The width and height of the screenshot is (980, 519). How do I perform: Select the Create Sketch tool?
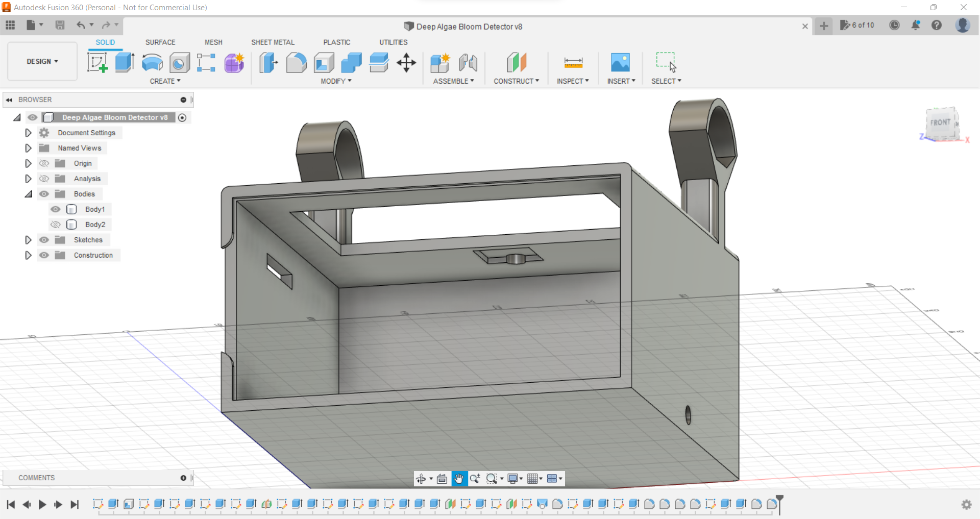tap(97, 63)
